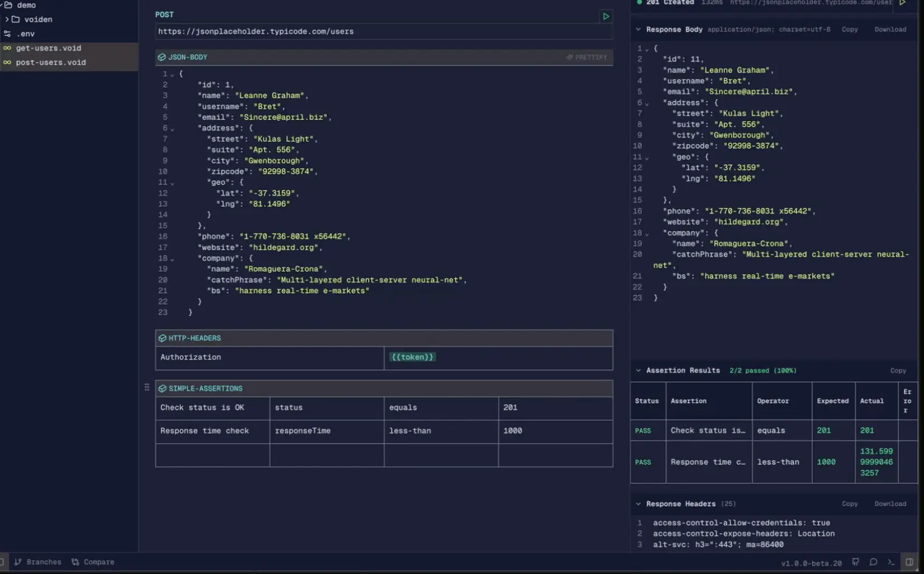The width and height of the screenshot is (924, 574).
Task: Run the POST request with the play icon
Action: click(606, 16)
